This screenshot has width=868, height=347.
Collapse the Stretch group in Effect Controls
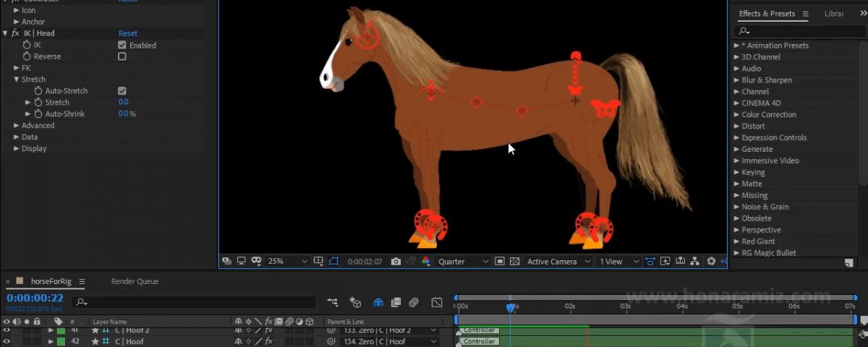[17, 80]
